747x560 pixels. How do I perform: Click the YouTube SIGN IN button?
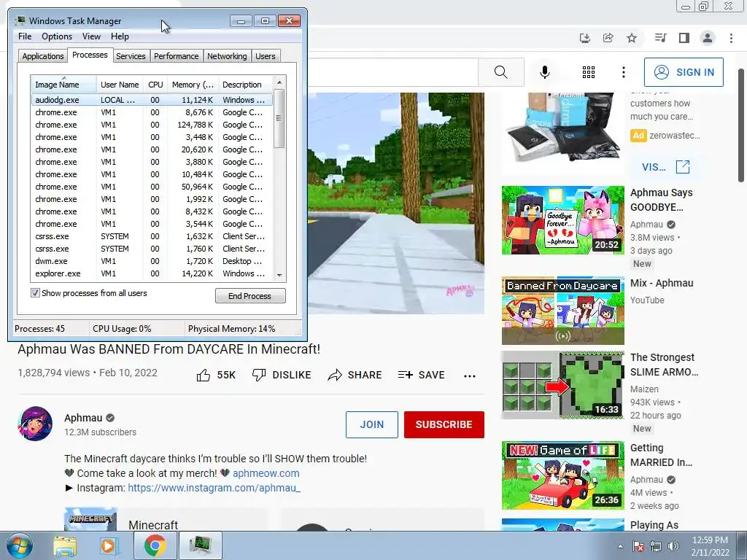[x=684, y=72]
